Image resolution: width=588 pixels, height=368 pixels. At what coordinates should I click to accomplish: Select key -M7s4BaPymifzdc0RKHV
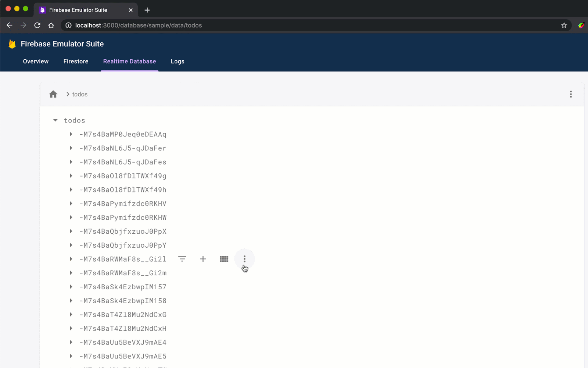[x=123, y=204]
